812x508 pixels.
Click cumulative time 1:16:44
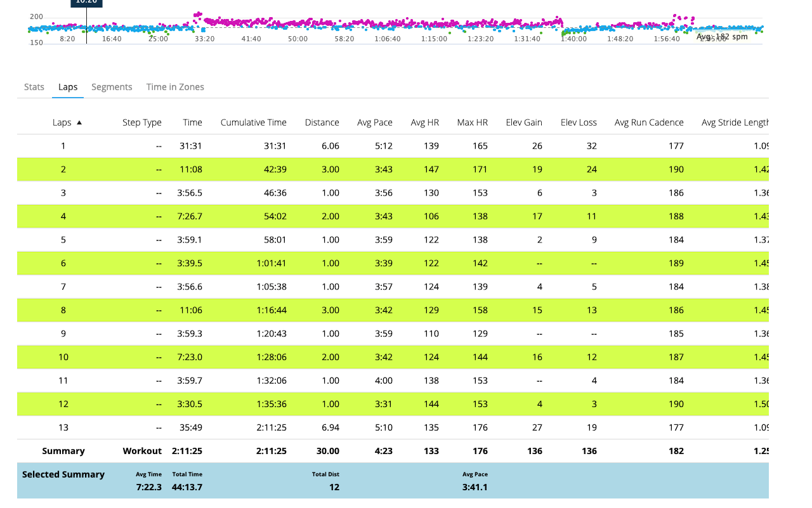[x=272, y=311]
